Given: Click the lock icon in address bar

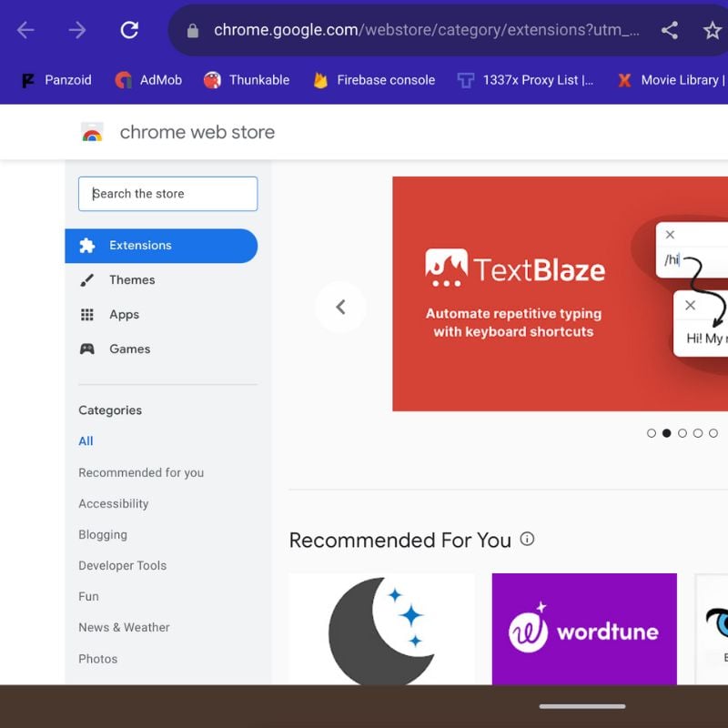Looking at the screenshot, I should (193, 31).
